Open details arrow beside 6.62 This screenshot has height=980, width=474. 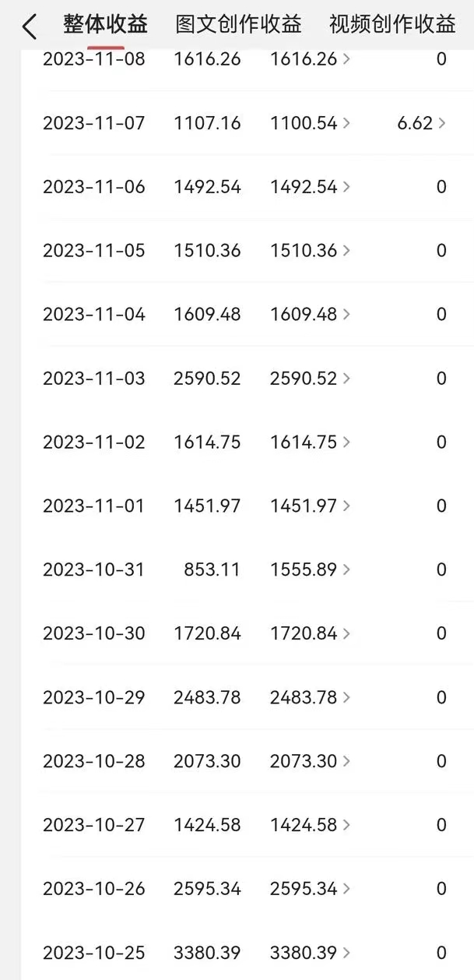442,123
